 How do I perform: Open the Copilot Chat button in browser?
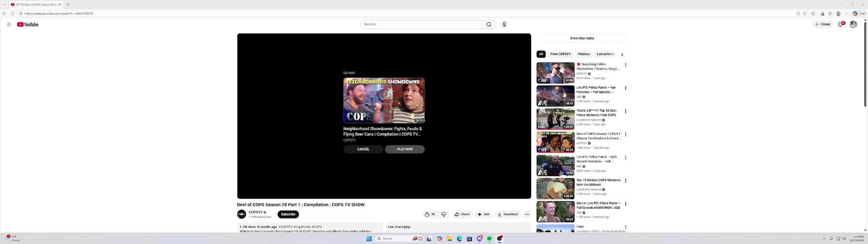(x=859, y=14)
